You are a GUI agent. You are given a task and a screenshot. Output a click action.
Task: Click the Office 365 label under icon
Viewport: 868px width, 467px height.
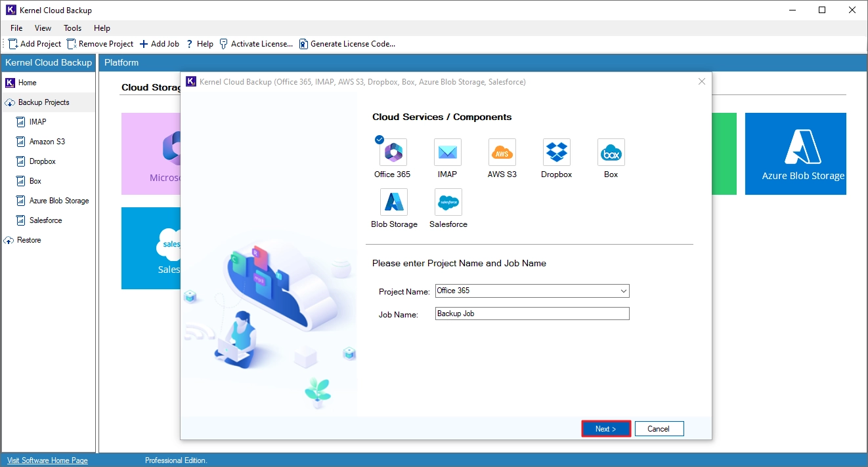pyautogui.click(x=393, y=174)
